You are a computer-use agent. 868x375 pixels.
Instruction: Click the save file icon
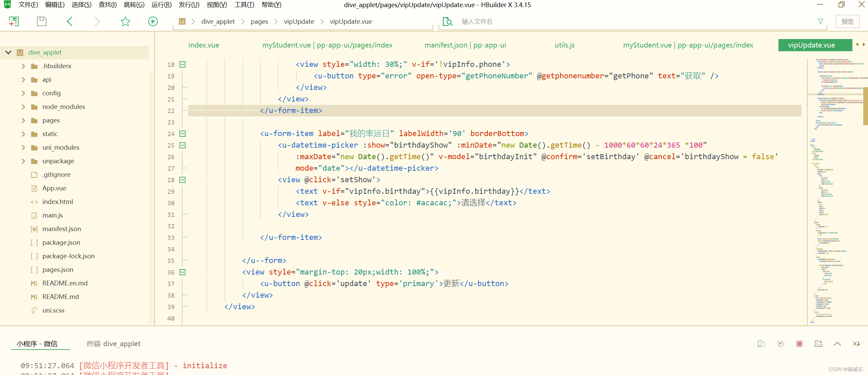(x=41, y=22)
